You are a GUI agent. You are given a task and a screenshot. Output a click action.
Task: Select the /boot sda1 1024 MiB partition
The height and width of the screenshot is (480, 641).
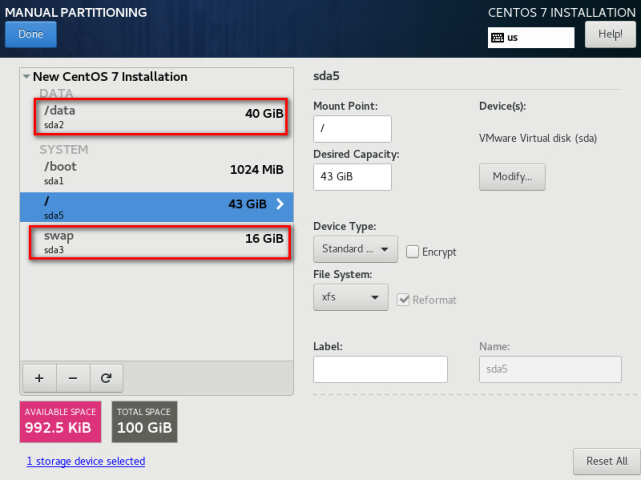157,173
